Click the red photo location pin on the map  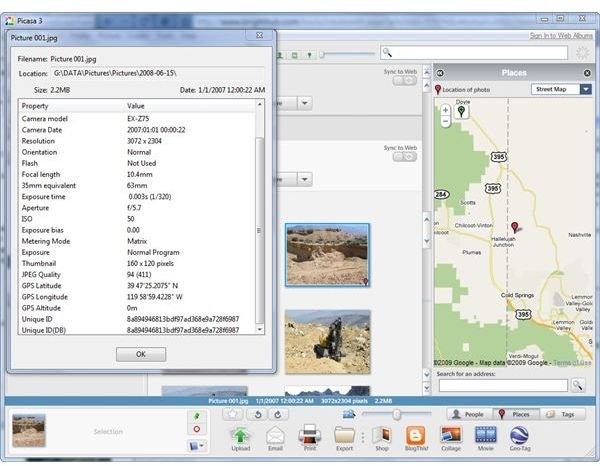(x=515, y=227)
